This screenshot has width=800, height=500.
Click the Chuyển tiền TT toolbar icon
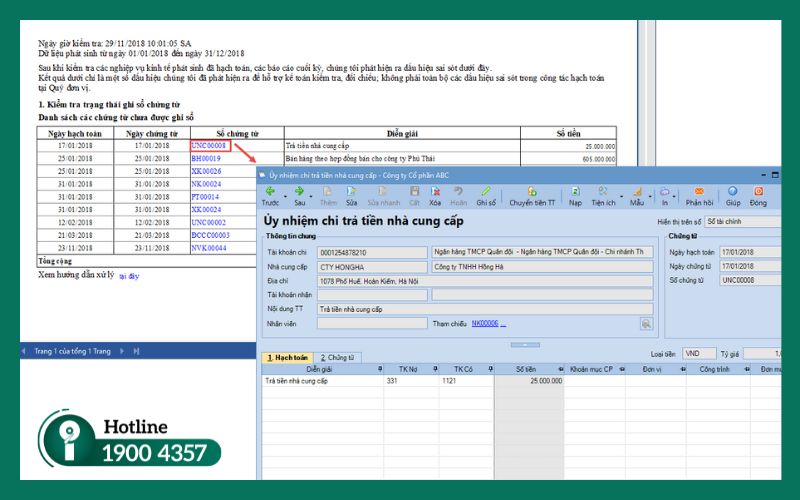pos(532,194)
